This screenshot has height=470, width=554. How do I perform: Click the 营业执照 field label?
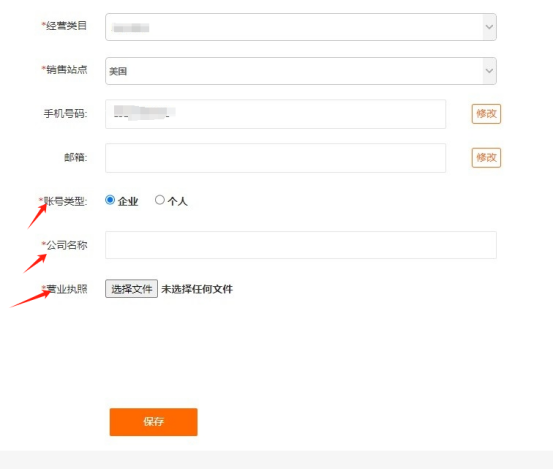(x=66, y=289)
